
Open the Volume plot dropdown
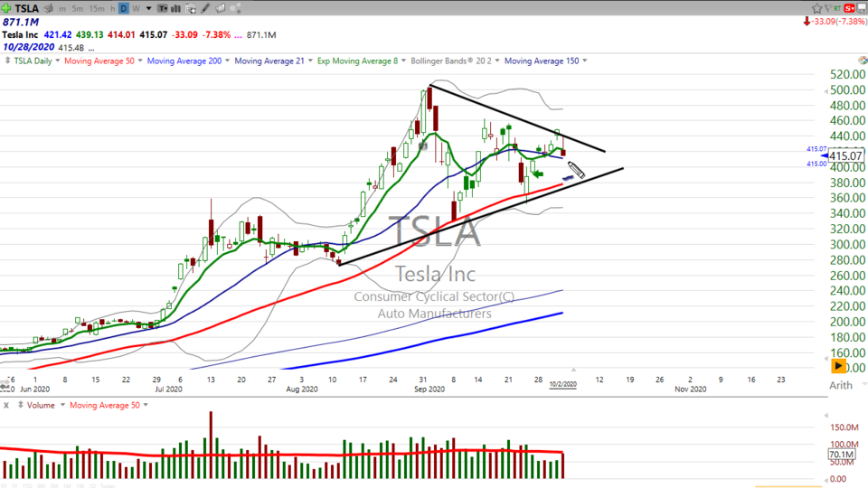[x=62, y=405]
